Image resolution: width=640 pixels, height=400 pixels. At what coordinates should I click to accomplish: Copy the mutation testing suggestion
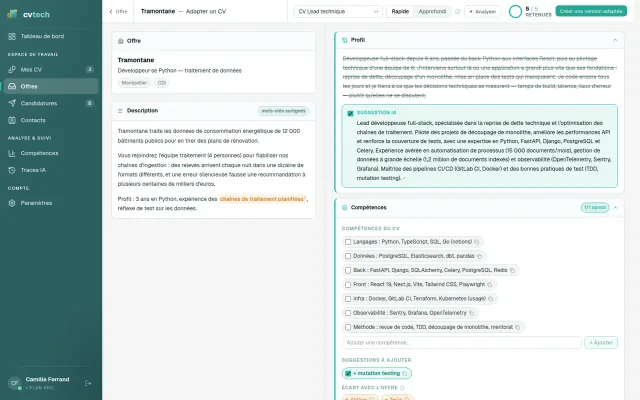pyautogui.click(x=404, y=373)
